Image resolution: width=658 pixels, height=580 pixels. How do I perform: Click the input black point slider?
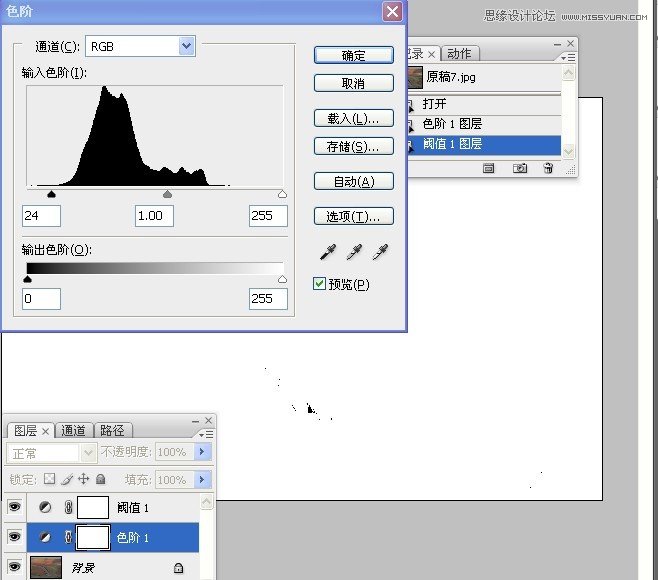pyautogui.click(x=52, y=194)
